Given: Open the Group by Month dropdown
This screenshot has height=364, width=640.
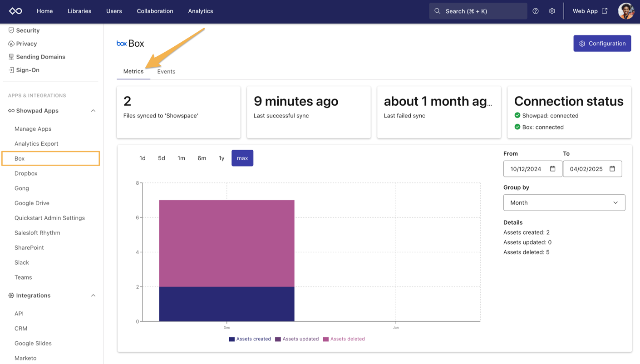Looking at the screenshot, I should [564, 202].
